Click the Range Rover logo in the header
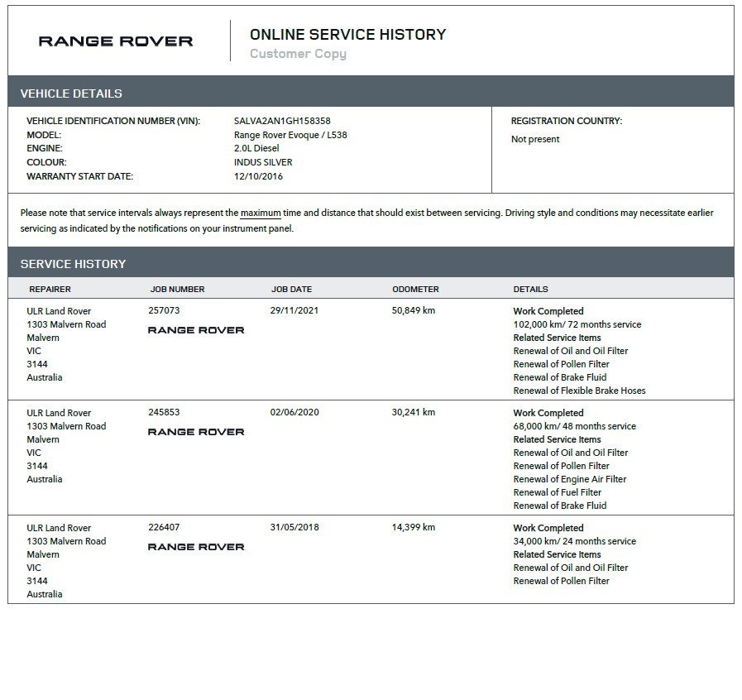 pos(116,41)
